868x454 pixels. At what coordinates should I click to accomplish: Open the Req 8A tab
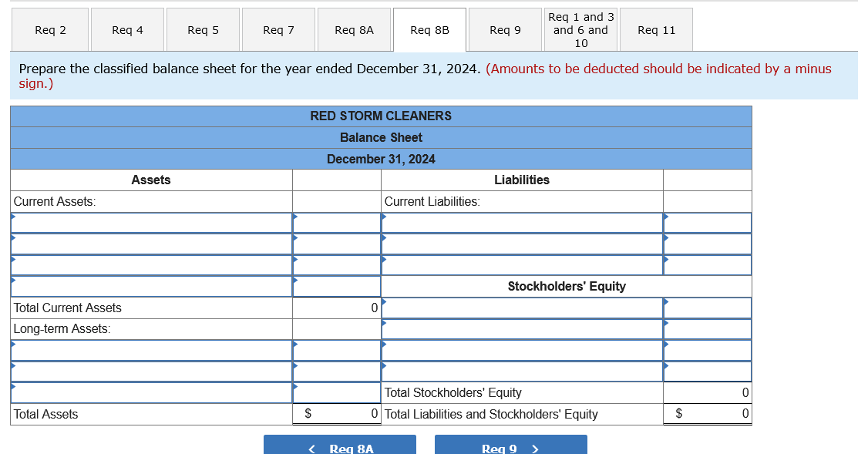[x=354, y=29]
